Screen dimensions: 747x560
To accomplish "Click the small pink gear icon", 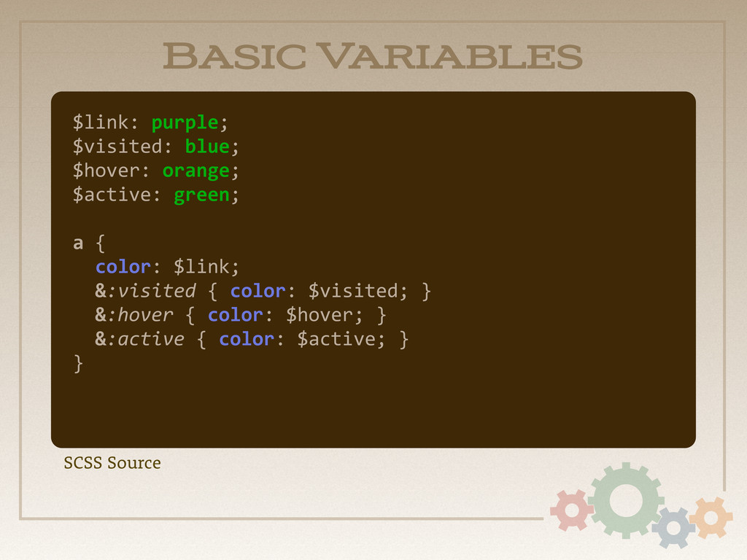I will pyautogui.click(x=572, y=510).
